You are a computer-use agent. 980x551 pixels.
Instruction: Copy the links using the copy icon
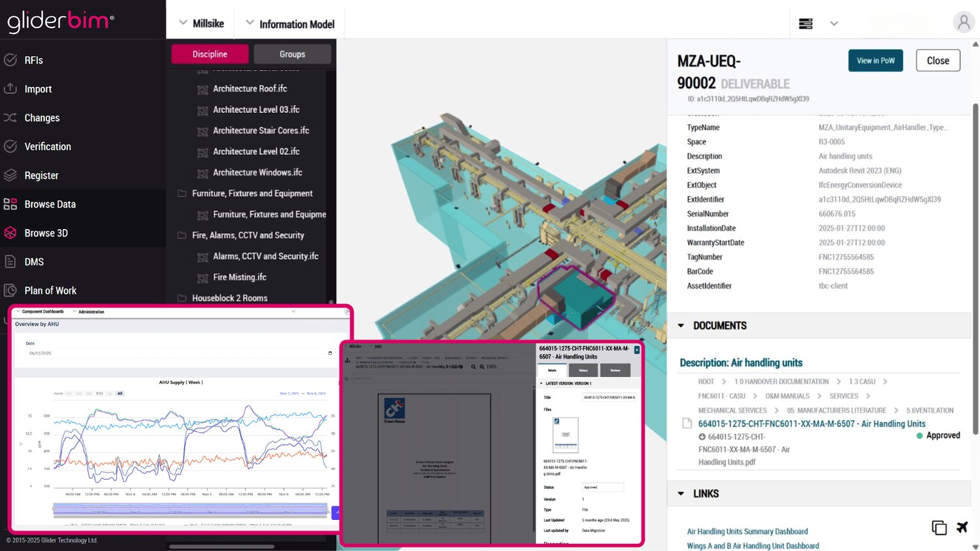[939, 527]
